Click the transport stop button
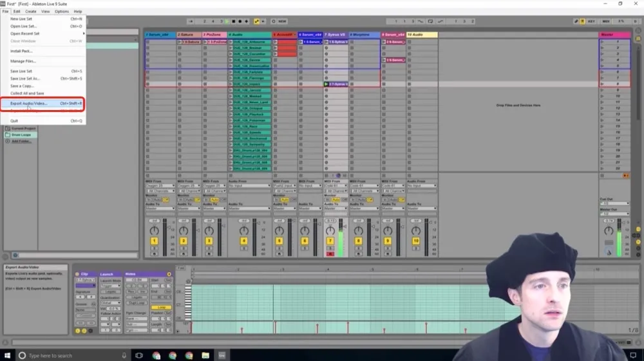 (234, 21)
